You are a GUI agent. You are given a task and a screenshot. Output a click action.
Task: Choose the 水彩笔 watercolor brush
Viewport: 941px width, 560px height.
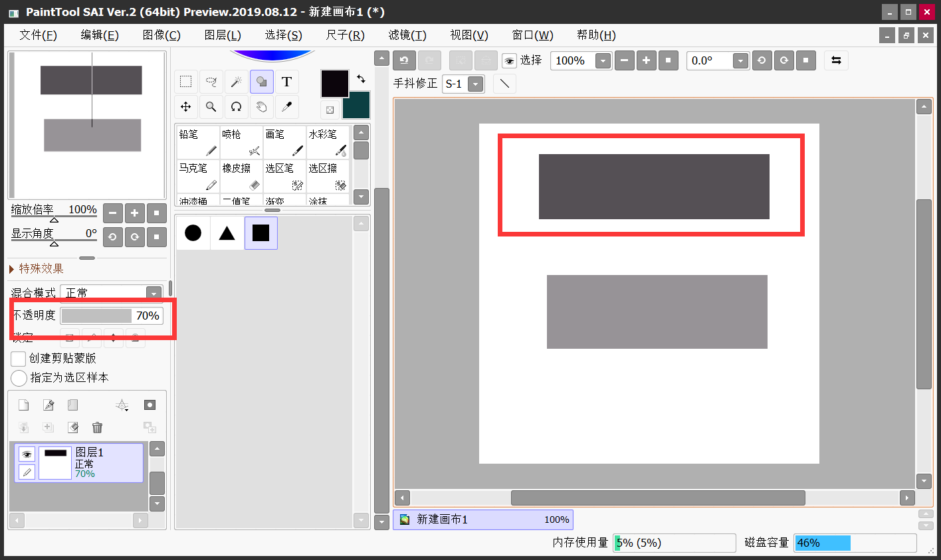pos(328,142)
